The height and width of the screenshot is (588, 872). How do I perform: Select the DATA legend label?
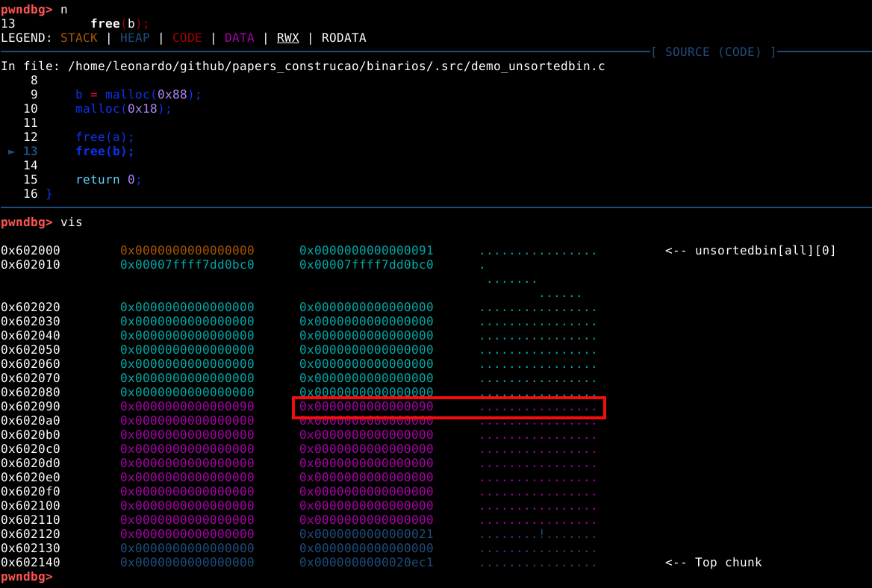tap(239, 38)
